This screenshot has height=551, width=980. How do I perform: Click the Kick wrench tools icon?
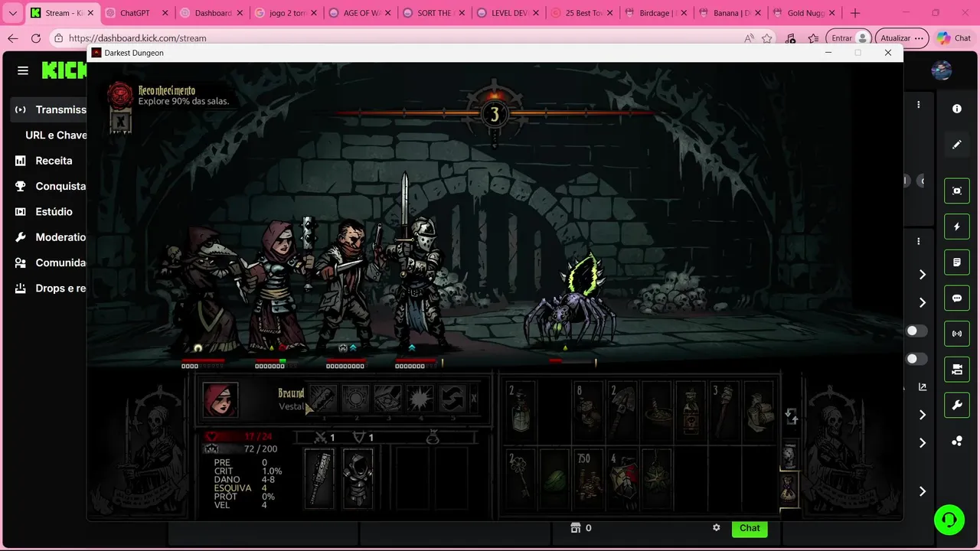coord(957,406)
